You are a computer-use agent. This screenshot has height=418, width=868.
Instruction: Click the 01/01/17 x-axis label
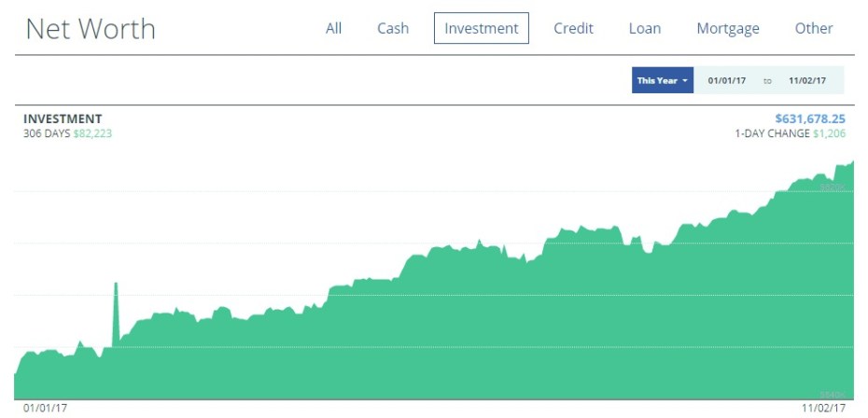tap(46, 409)
